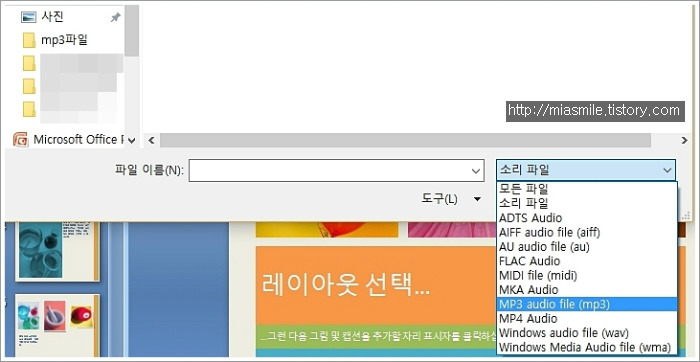Collapse the 소리 파일 file type combo box
Screen dimensions: 700x362
click(586, 170)
